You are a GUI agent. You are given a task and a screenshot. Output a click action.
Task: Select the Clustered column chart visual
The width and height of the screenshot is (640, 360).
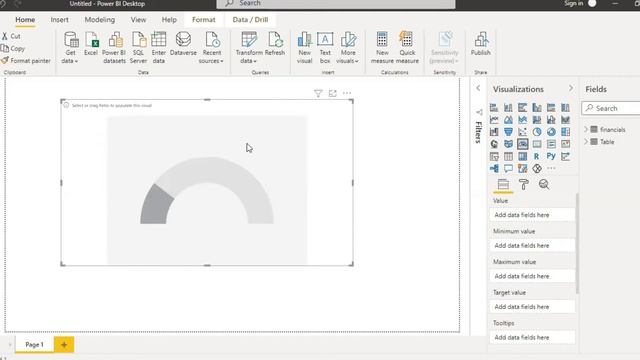click(537, 108)
